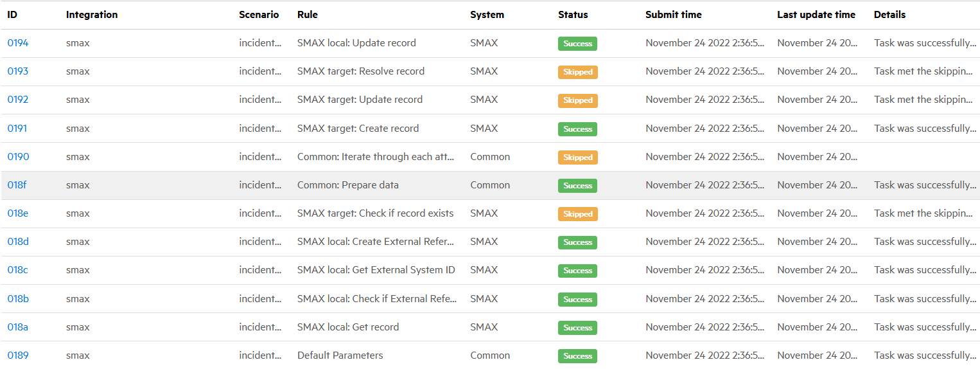The image size is (980, 369).
Task: Click task ID 018d
Action: click(18, 242)
